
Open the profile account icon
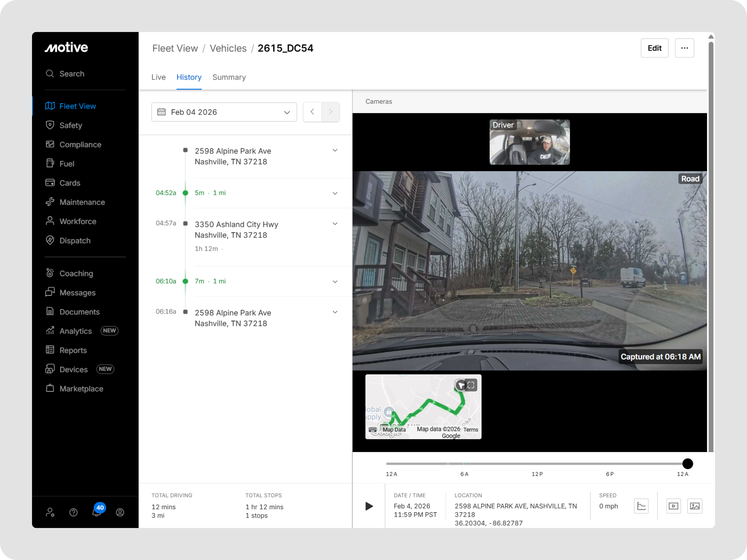coord(120,513)
